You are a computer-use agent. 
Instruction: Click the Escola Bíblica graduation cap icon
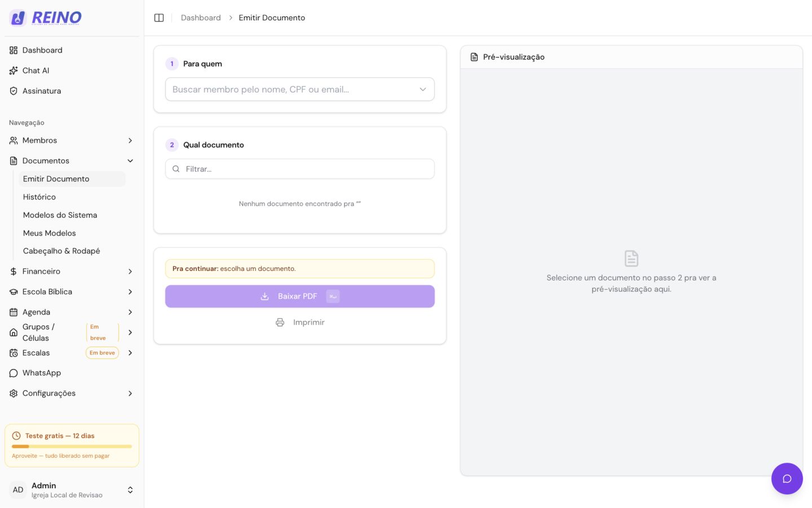tap(14, 292)
